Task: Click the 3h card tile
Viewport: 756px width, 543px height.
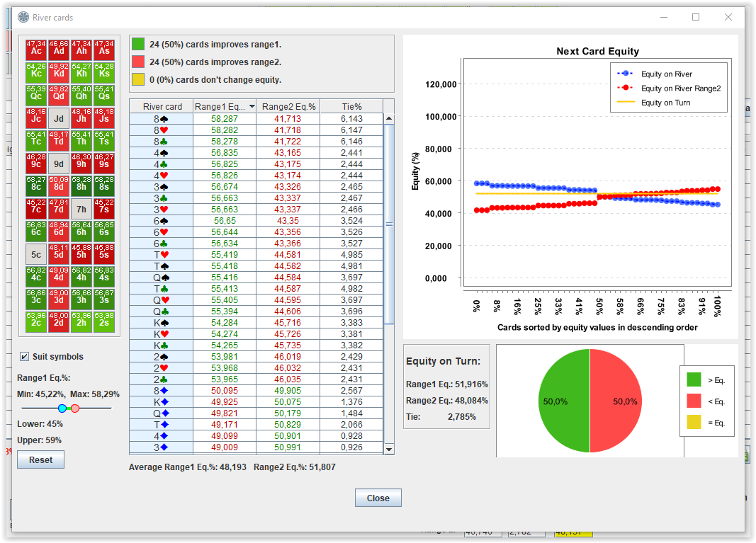Action: [81, 299]
